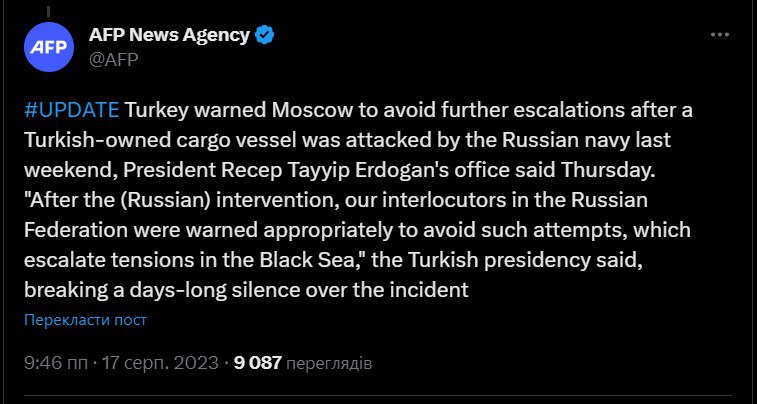Click the 9 087 view count number

(258, 362)
